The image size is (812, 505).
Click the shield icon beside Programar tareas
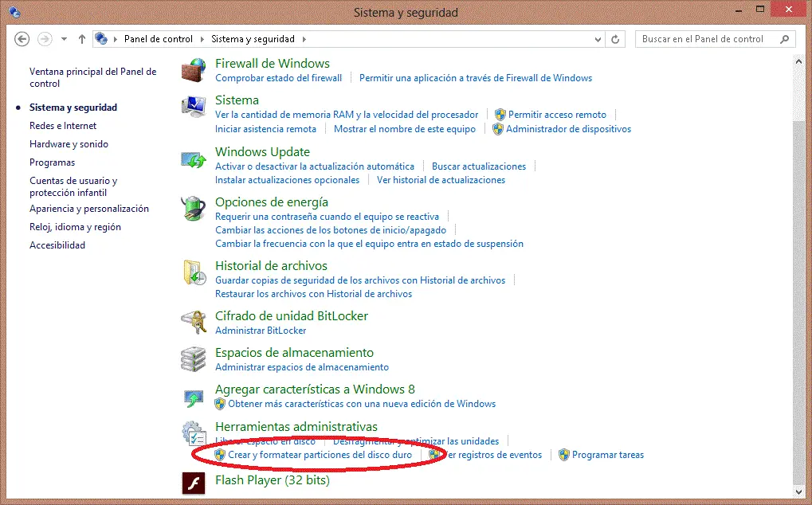tap(564, 455)
